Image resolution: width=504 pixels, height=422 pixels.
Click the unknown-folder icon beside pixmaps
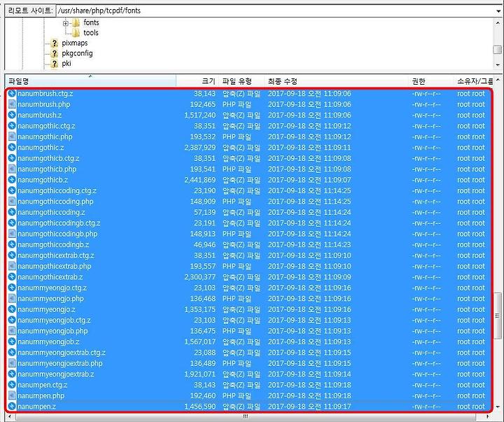click(x=55, y=43)
